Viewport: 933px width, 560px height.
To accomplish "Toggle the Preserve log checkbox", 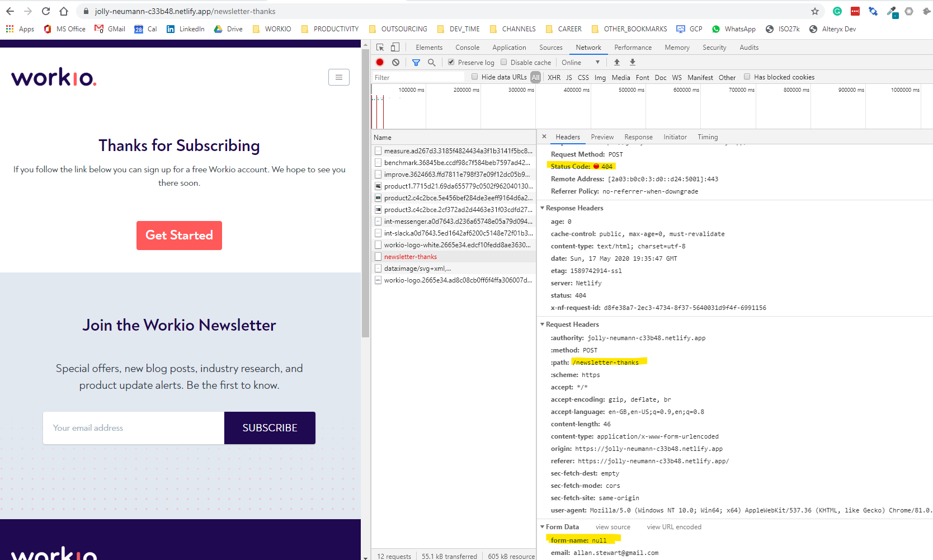I will click(x=451, y=62).
